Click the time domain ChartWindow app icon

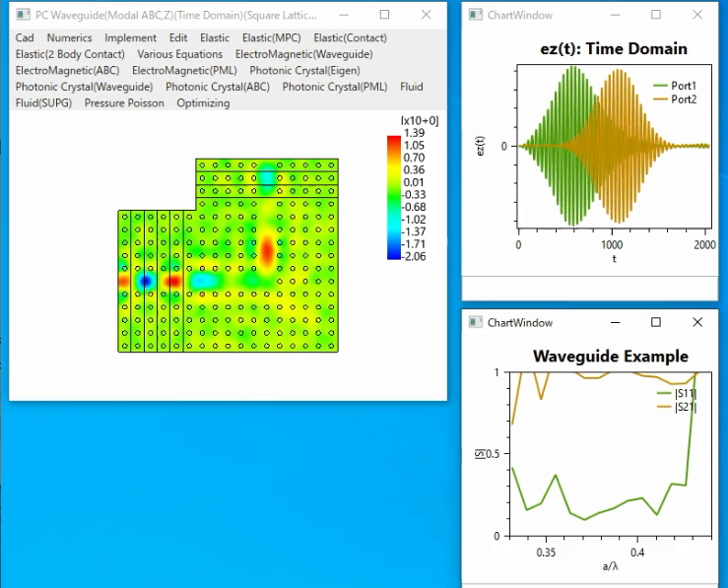[475, 15]
